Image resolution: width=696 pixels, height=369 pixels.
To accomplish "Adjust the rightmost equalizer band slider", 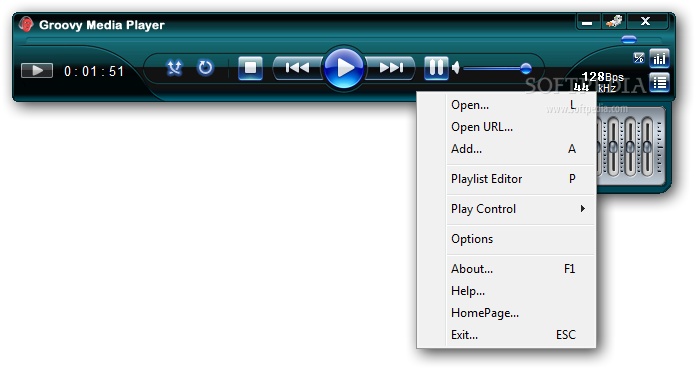I will pyautogui.click(x=647, y=147).
